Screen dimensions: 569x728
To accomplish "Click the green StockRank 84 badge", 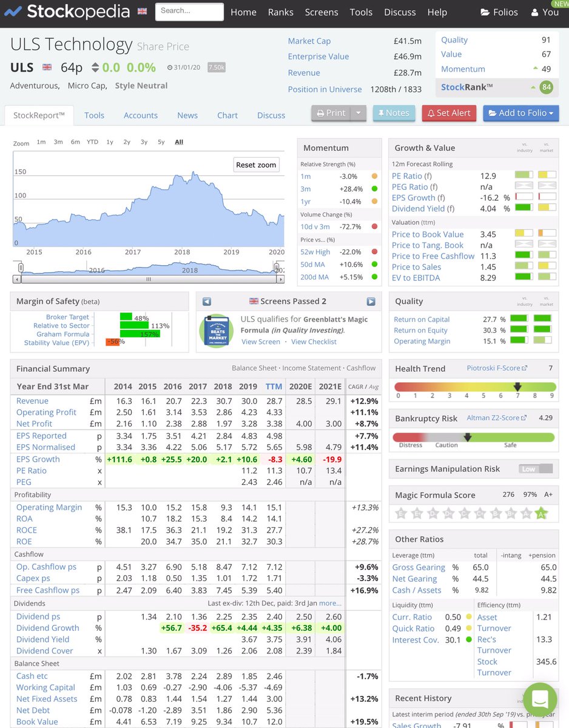I will pos(547,87).
